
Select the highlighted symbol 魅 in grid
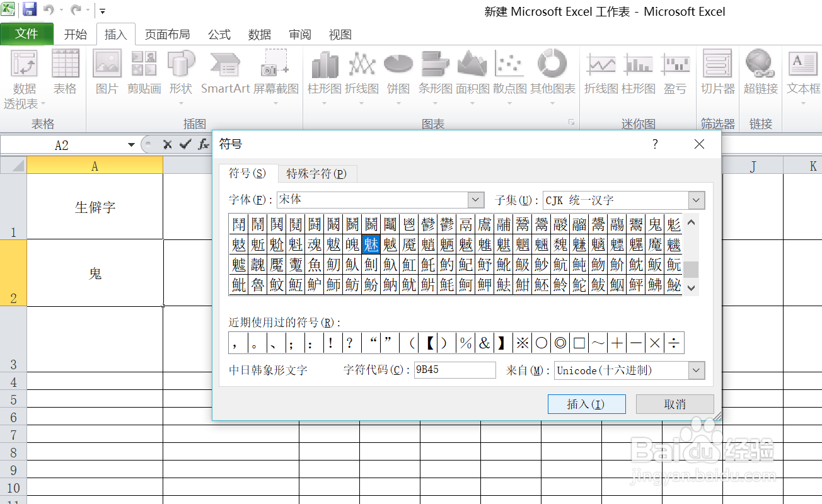tap(371, 244)
